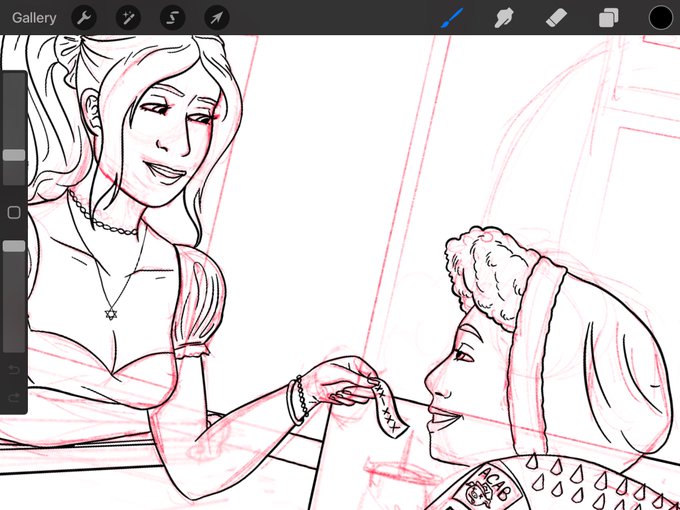Activate the Selection S tool

point(172,18)
